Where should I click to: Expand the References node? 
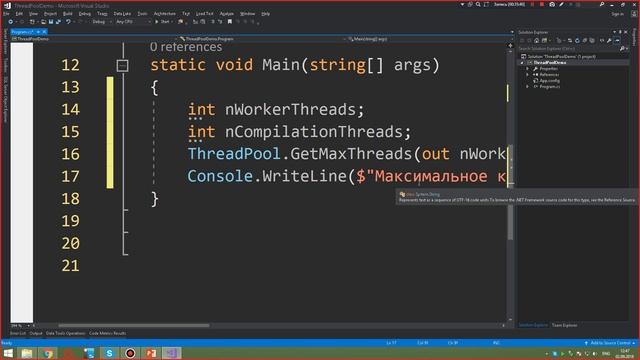click(527, 75)
